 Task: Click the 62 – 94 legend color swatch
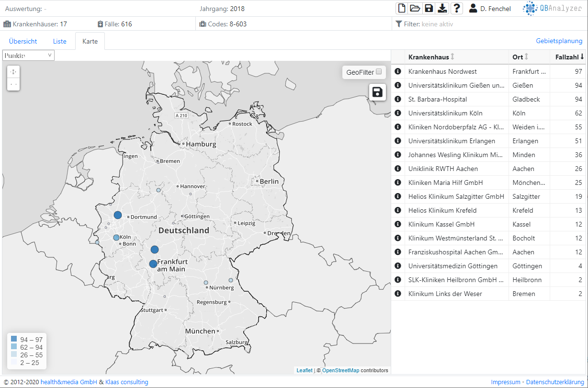[x=14, y=347]
